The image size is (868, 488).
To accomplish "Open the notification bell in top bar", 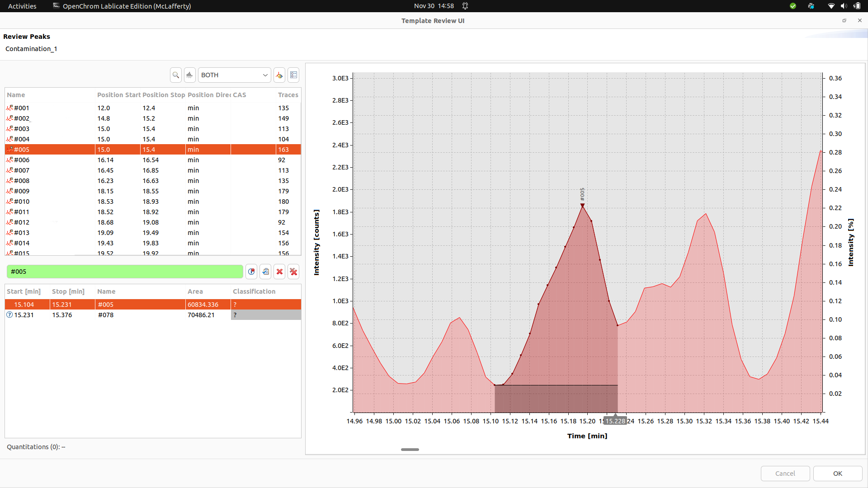I will [466, 6].
